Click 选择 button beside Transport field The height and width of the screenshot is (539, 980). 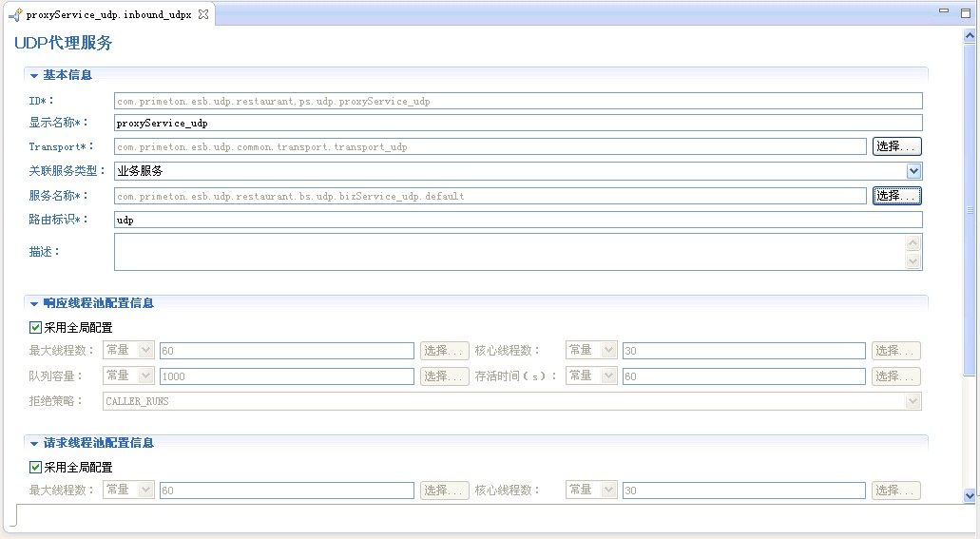pos(896,146)
